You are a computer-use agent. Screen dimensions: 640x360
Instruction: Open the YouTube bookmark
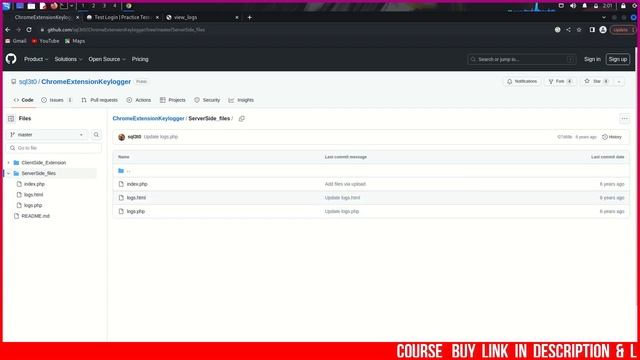[45, 41]
